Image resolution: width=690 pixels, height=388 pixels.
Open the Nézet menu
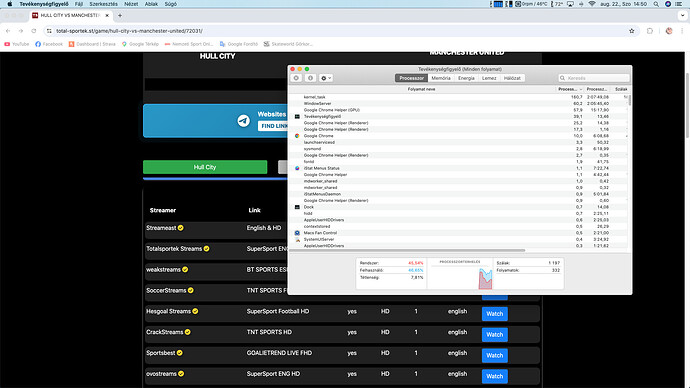coord(131,4)
